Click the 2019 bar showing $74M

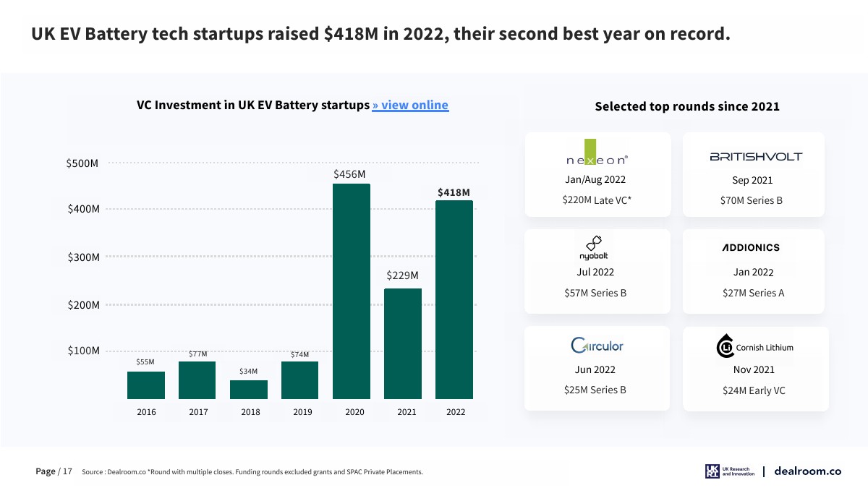coord(300,380)
